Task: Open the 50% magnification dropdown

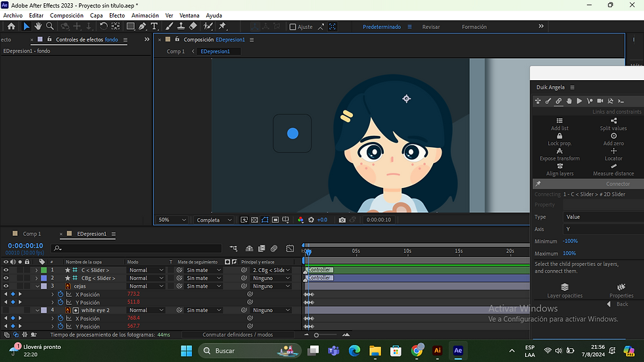Action: (x=172, y=220)
